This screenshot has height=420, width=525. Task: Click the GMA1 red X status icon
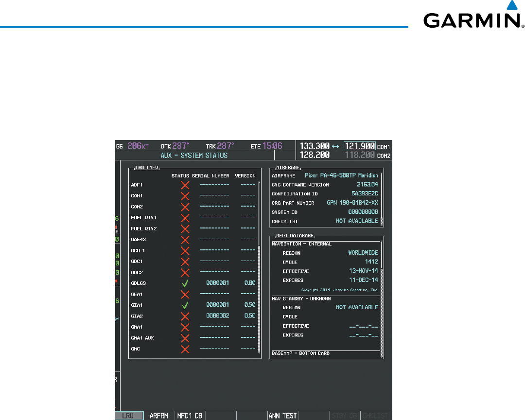185,327
